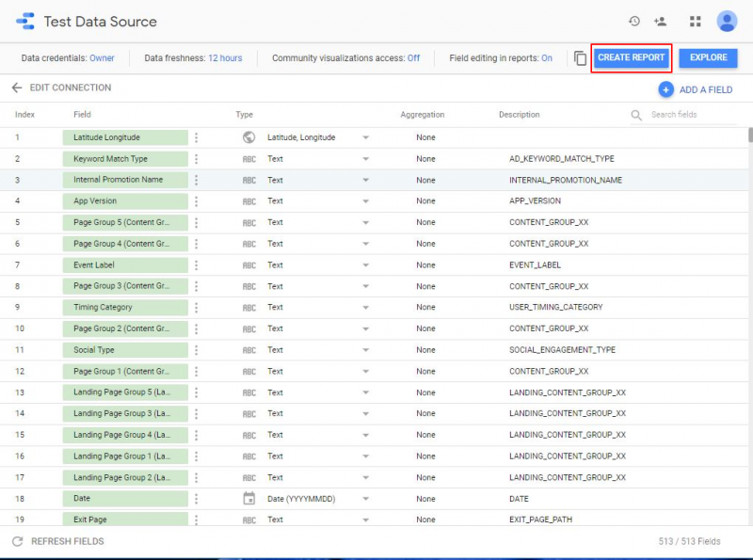The image size is (753, 560).
Task: Click the Field column header
Action: click(x=82, y=114)
